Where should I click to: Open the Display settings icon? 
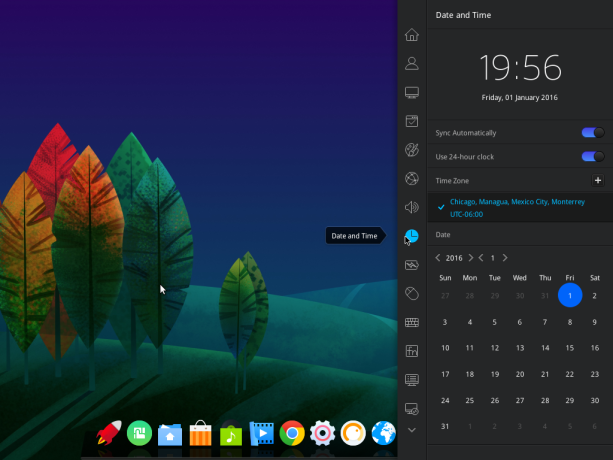click(412, 92)
